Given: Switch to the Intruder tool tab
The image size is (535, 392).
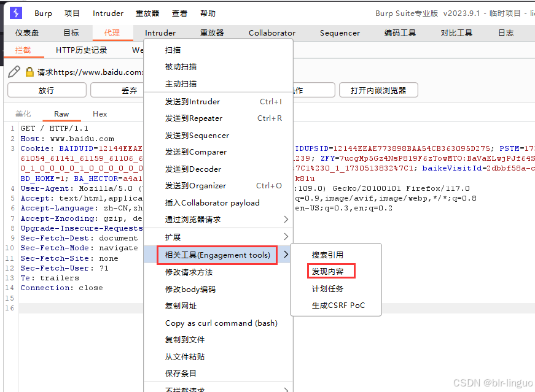Looking at the screenshot, I should tap(160, 33).
